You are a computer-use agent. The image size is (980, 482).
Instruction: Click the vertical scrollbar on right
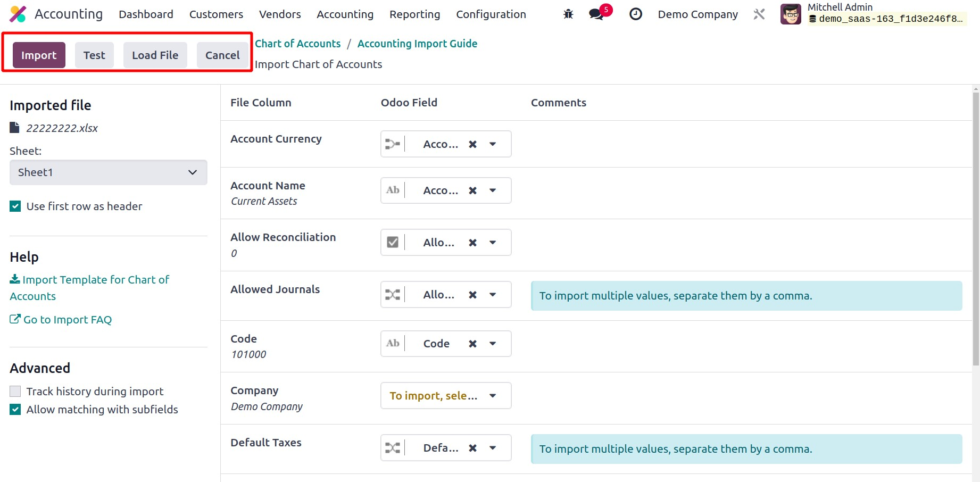point(975,229)
